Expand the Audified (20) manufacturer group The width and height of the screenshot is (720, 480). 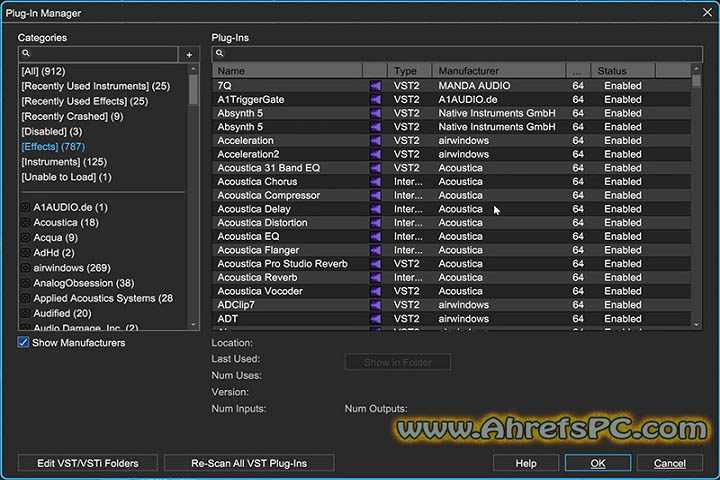(26, 314)
